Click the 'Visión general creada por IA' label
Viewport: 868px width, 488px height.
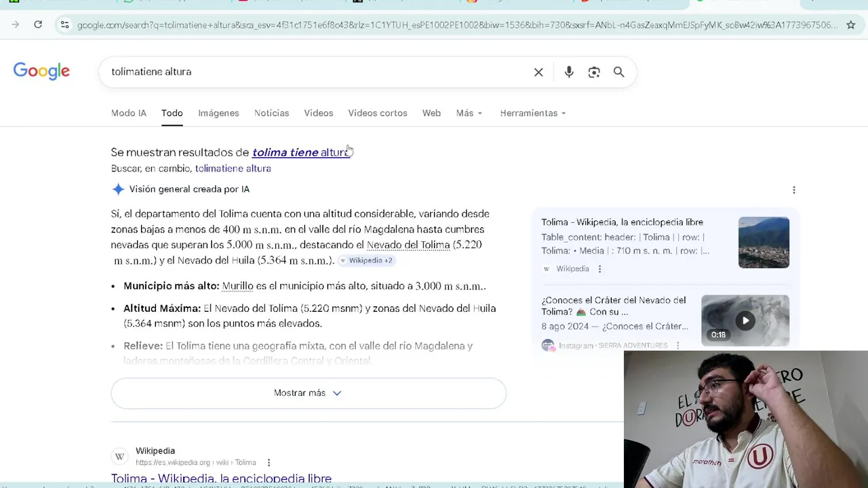pos(189,189)
